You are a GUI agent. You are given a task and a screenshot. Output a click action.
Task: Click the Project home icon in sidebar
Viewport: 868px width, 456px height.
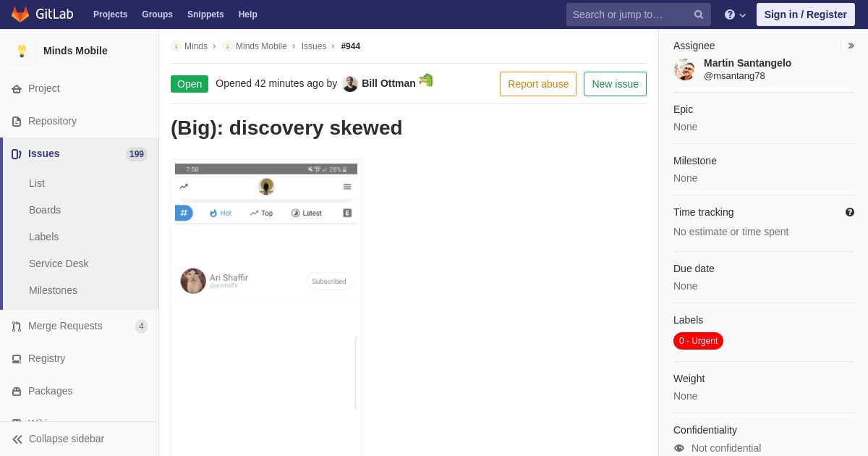tap(17, 88)
